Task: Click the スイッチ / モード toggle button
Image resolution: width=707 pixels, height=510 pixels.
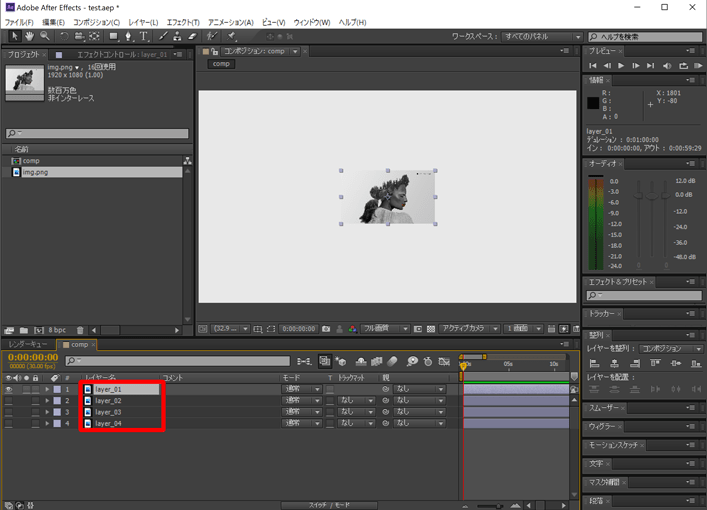Action: (x=329, y=505)
